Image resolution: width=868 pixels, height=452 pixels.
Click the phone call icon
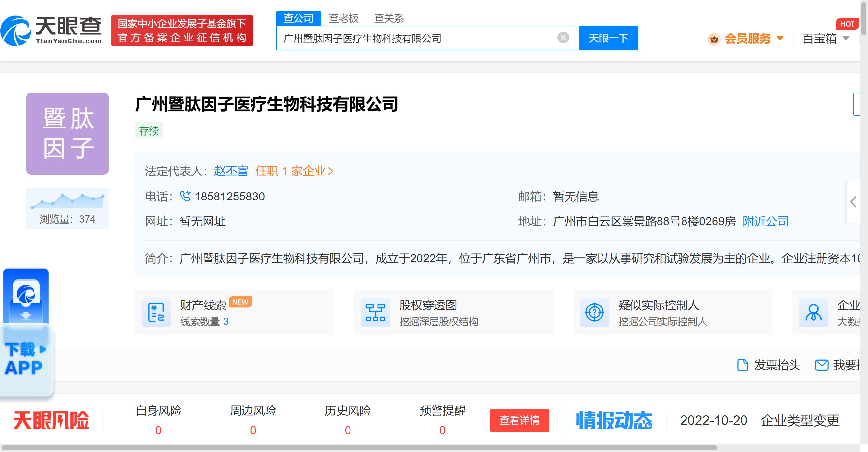pyautogui.click(x=185, y=196)
